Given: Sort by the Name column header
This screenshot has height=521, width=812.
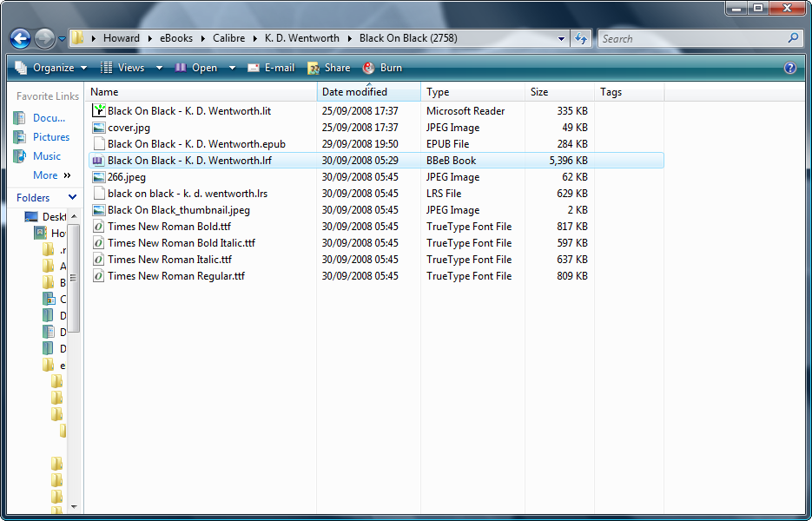Looking at the screenshot, I should pyautogui.click(x=202, y=92).
